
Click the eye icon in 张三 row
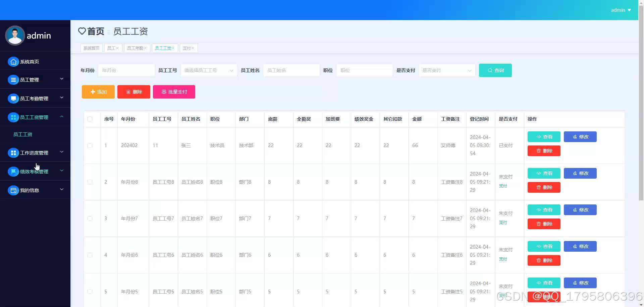(x=539, y=137)
